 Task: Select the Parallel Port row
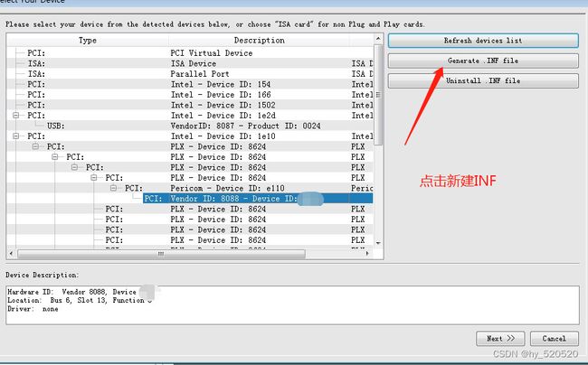pos(190,74)
